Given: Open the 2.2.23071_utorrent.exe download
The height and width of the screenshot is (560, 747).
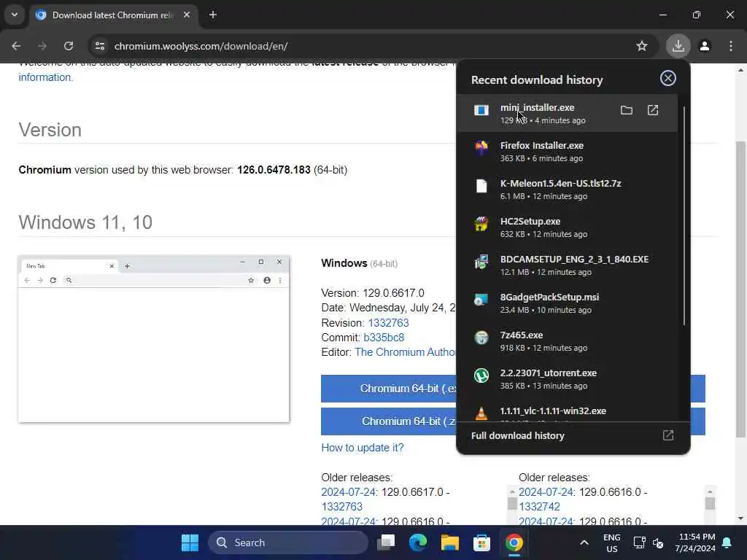Looking at the screenshot, I should (566, 379).
